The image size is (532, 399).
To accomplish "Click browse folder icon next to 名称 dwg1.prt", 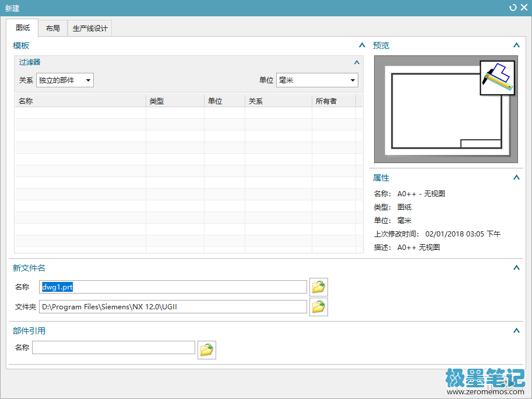I will pos(318,287).
